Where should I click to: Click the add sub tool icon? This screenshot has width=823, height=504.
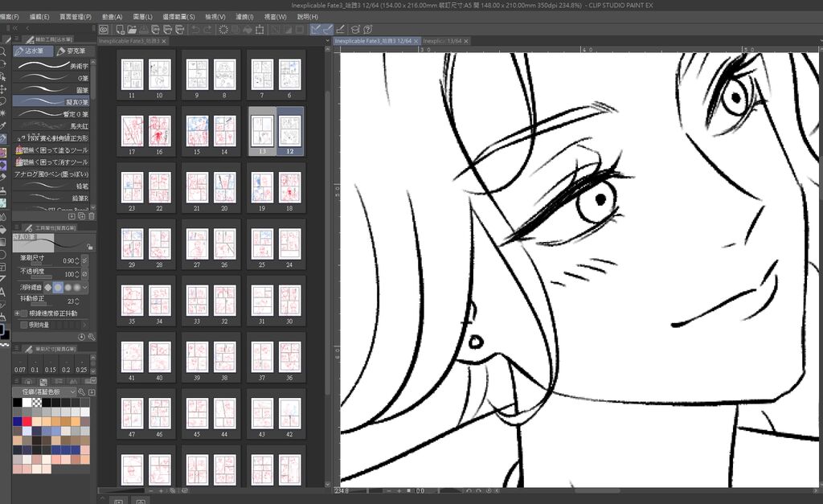(72, 215)
